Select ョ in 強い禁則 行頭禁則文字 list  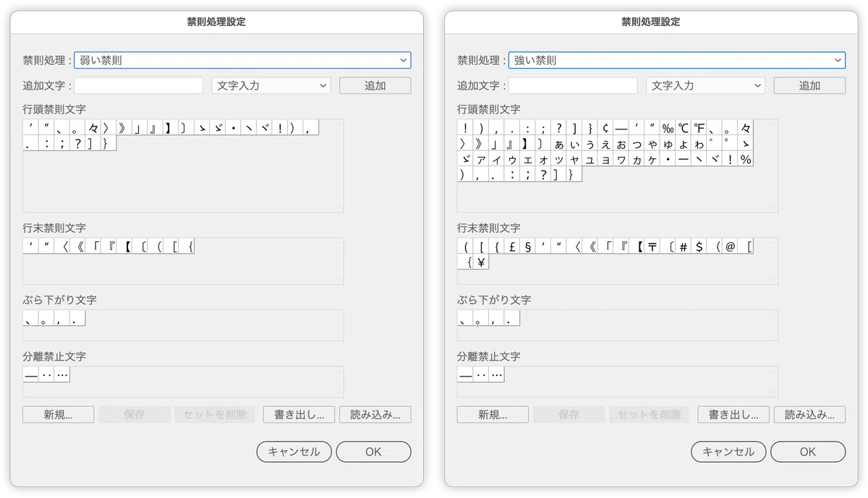coord(605,159)
